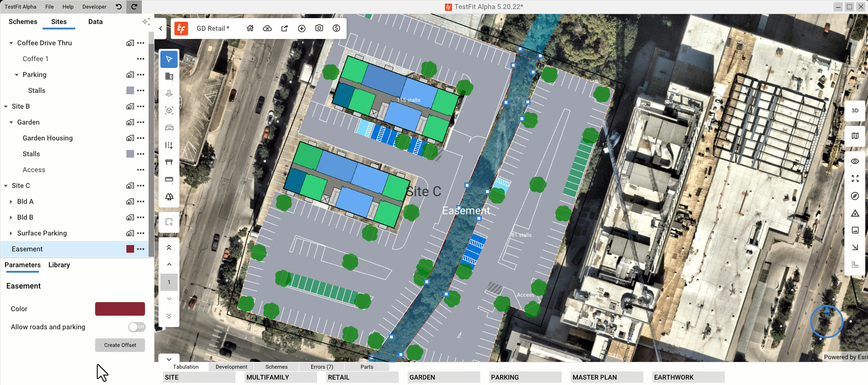Select the 3D box massing tool

point(169,111)
